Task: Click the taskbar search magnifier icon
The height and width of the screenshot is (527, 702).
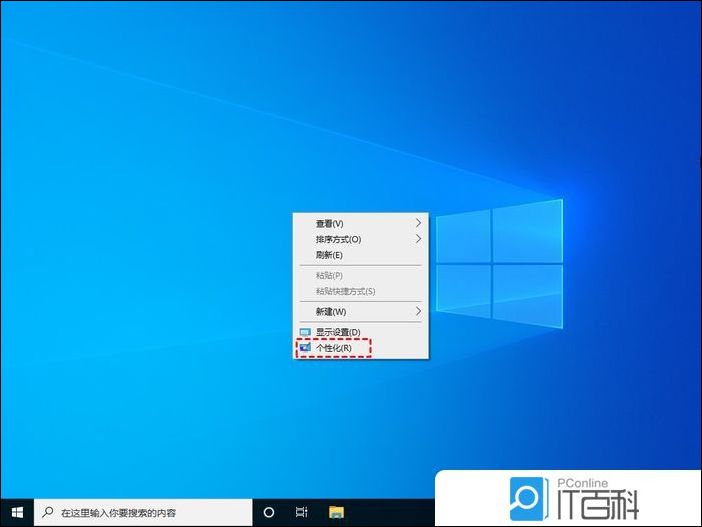Action: tap(47, 512)
